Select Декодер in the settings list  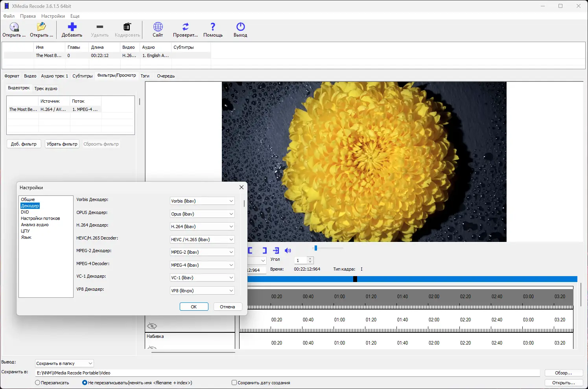(x=30, y=205)
